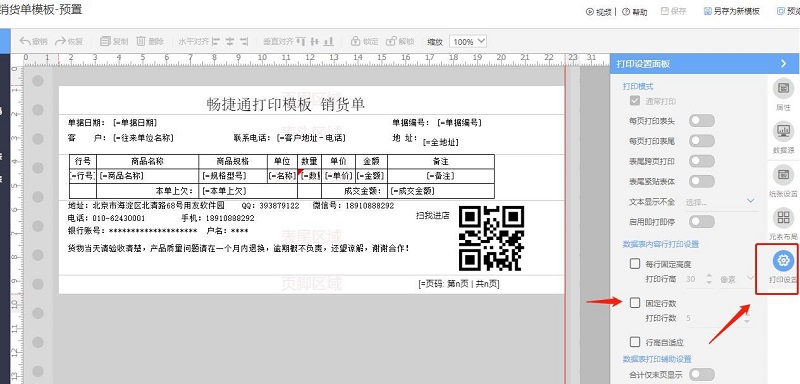
Task: Click the 商品名称 column header cell
Action: 147,162
